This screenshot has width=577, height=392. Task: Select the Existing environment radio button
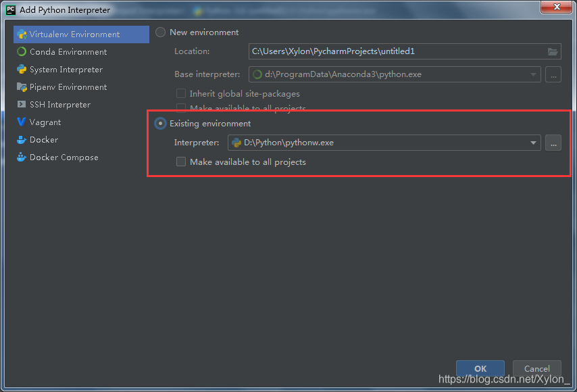159,123
